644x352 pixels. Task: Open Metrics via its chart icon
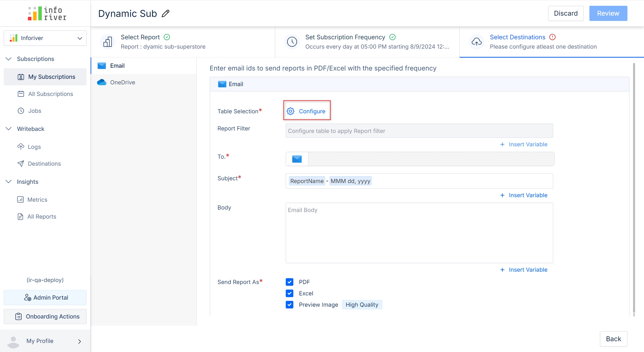tap(20, 200)
